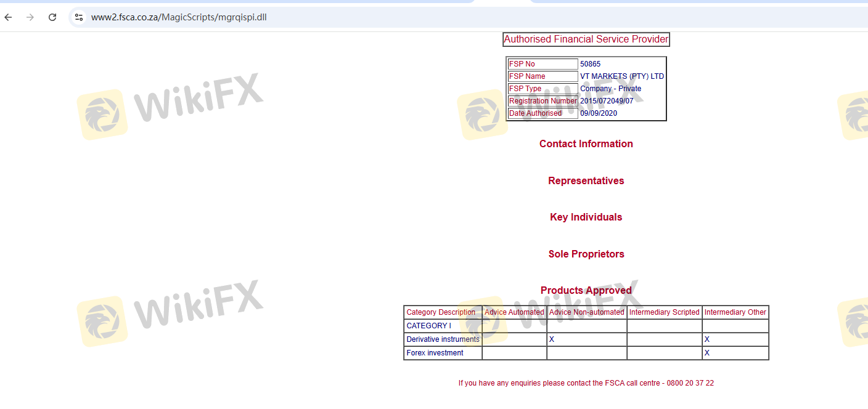
Task: Open the Sole Proprietors section
Action: point(586,254)
